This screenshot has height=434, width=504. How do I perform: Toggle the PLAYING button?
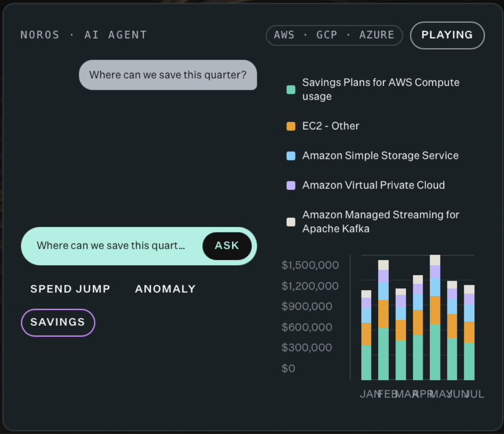tap(447, 35)
